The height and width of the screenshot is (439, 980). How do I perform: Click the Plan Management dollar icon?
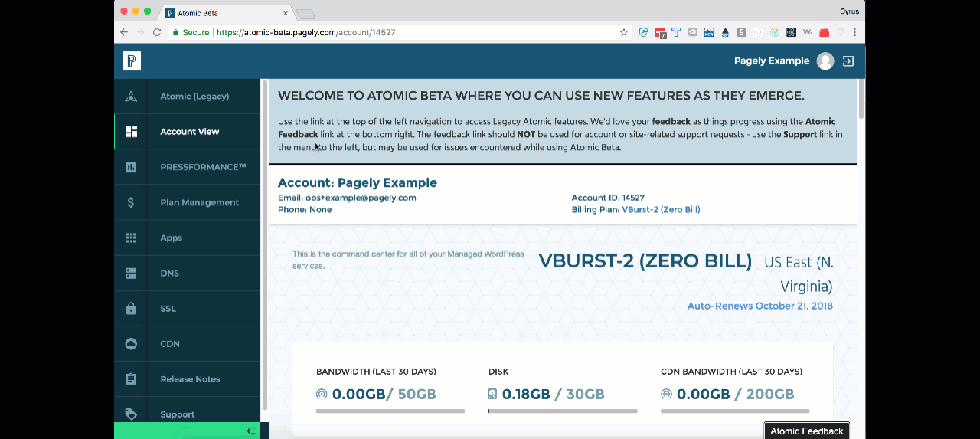(131, 202)
